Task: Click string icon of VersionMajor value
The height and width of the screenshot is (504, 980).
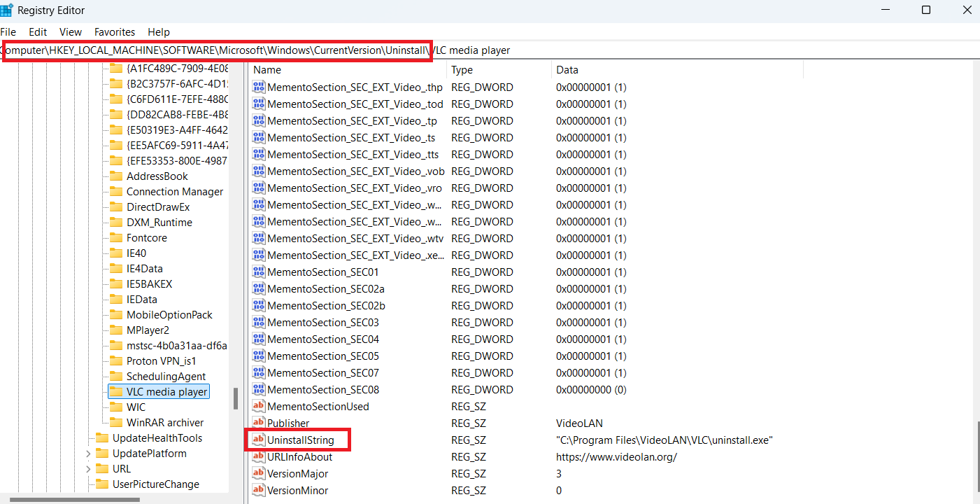Action: (259, 474)
